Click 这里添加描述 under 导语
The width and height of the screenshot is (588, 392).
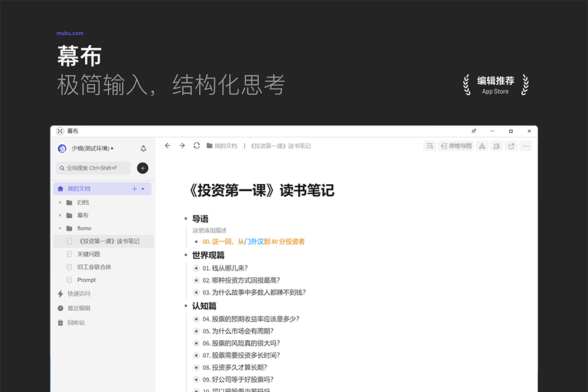[x=209, y=230]
